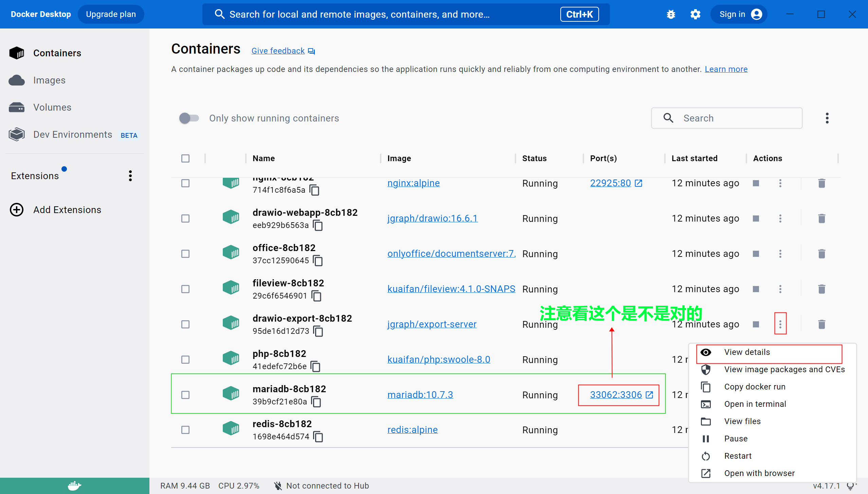Delete the drawio-export-8cb182 container
Viewport: 868px width, 494px height.
pyautogui.click(x=822, y=324)
